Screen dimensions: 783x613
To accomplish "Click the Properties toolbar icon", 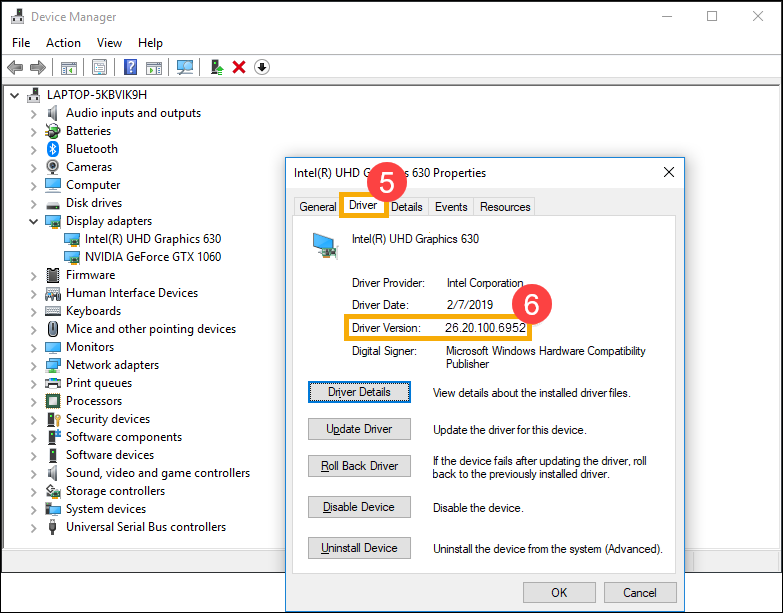I will click(99, 67).
